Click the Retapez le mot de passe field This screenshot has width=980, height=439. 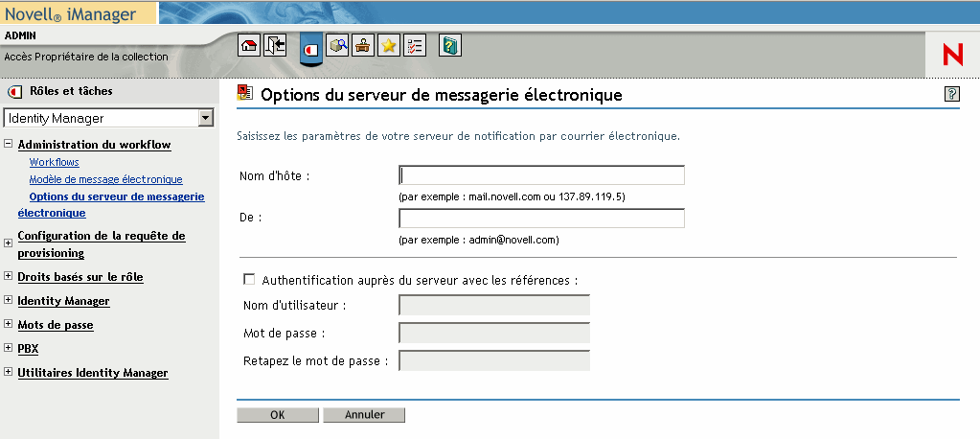click(x=494, y=360)
